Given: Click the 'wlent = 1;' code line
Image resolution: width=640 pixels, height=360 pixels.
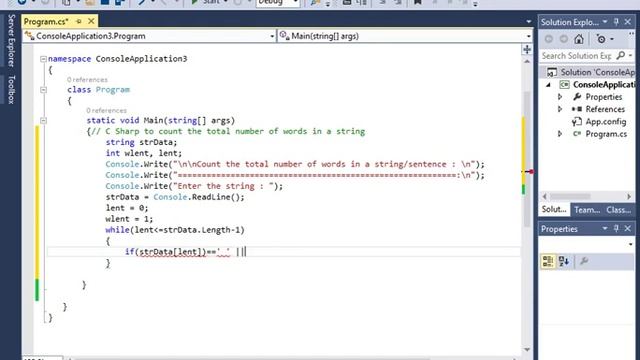Looking at the screenshot, I should tap(129, 219).
